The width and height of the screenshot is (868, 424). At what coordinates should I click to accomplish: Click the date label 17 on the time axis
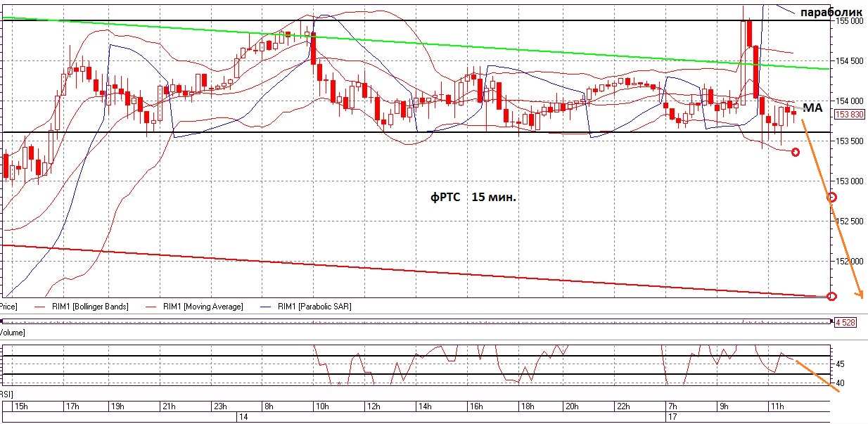671,417
